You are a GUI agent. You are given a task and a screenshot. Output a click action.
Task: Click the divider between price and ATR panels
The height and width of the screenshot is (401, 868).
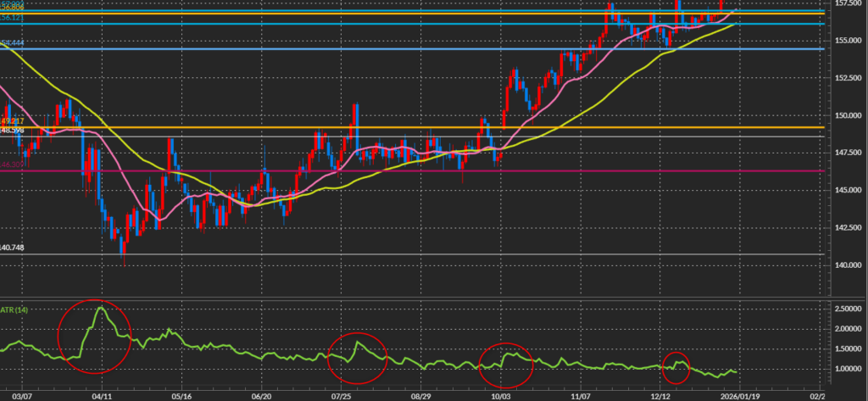[424, 296]
